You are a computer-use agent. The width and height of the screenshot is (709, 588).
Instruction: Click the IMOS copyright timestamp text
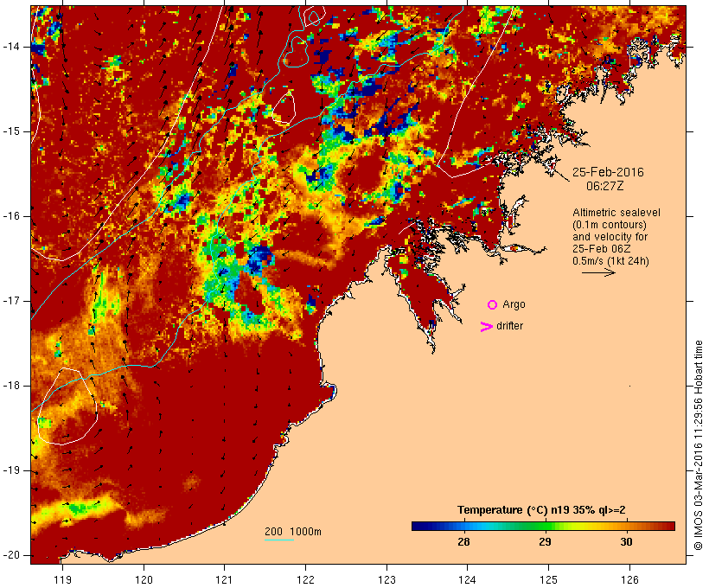698,445
